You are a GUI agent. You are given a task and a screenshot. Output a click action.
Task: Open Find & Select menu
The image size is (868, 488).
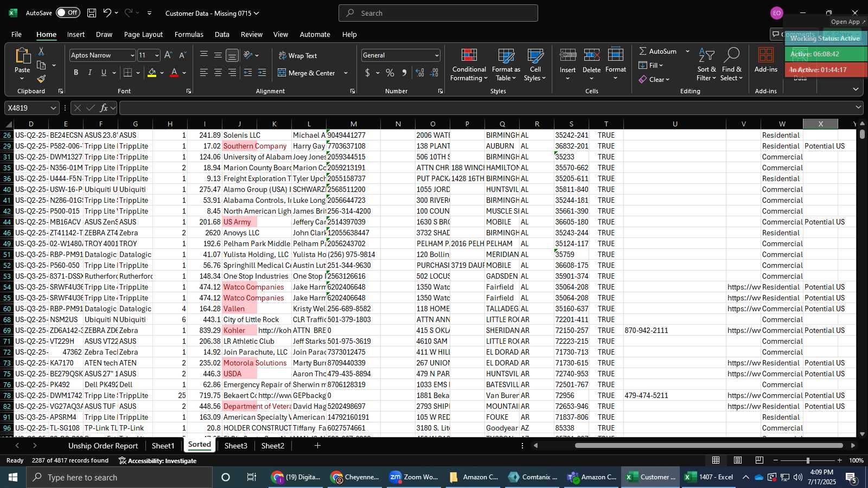point(731,65)
